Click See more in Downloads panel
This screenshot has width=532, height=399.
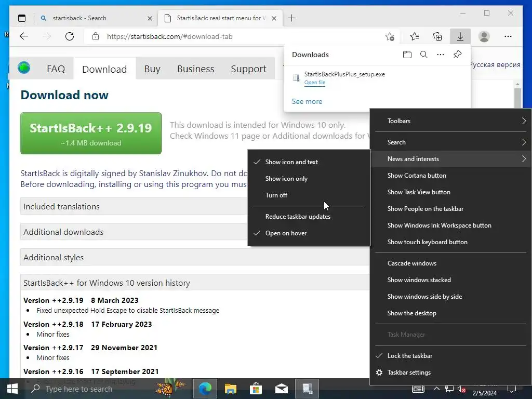(x=307, y=101)
